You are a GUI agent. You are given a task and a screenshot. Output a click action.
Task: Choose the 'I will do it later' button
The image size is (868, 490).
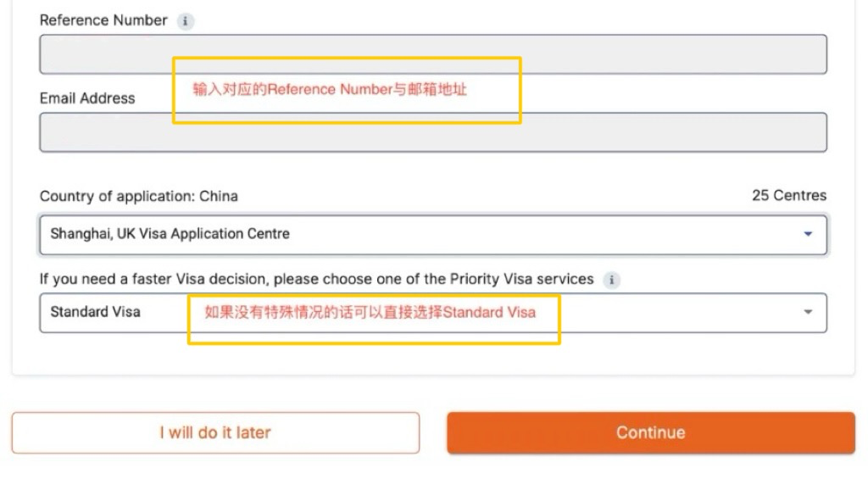tap(216, 433)
